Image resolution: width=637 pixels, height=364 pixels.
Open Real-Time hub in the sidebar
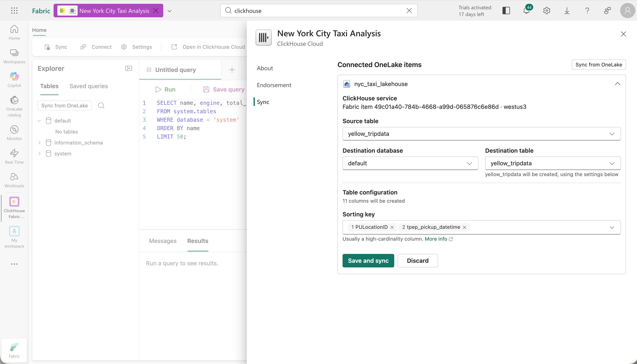tap(14, 156)
